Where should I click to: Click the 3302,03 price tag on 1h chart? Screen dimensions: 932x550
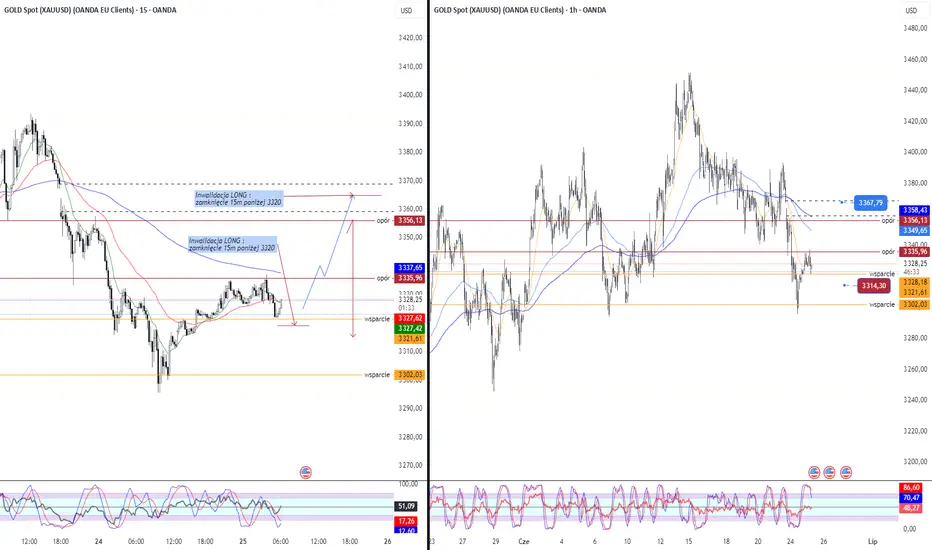915,304
